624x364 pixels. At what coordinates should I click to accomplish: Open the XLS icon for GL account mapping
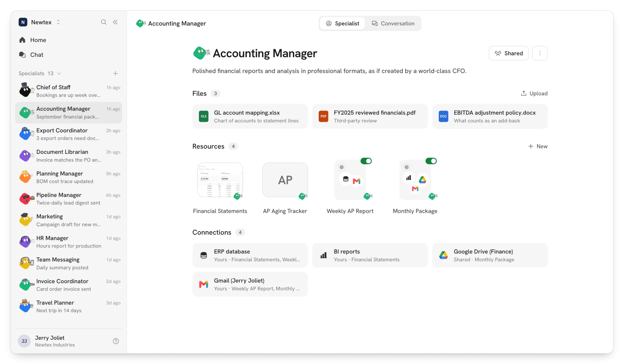204,116
